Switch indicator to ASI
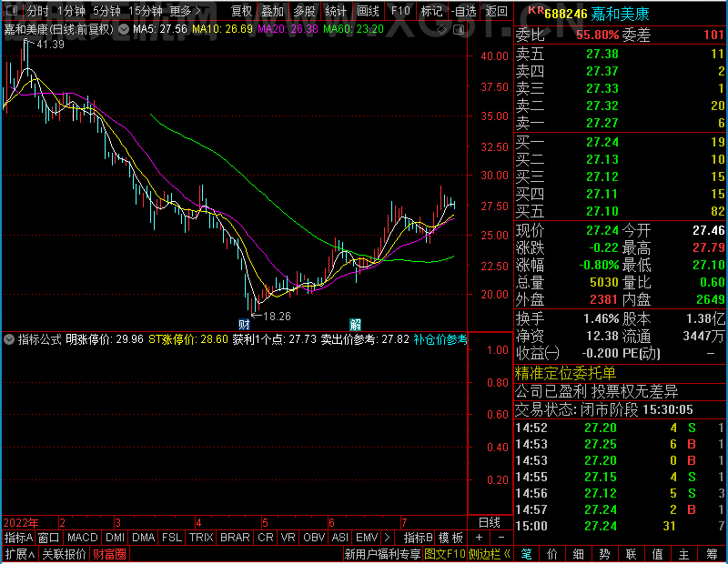Image resolution: width=728 pixels, height=564 pixels. click(339, 538)
